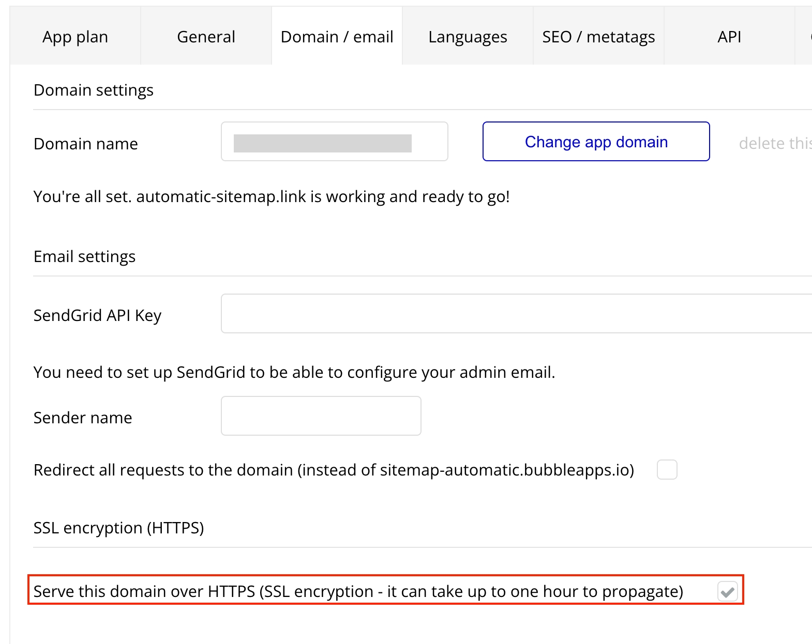Toggle the Serve over HTTPS checkbox
The height and width of the screenshot is (644, 812).
point(727,591)
